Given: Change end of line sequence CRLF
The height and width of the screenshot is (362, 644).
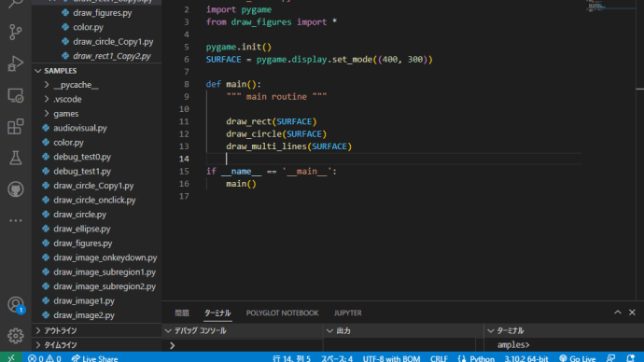Looking at the screenshot, I should (439, 358).
